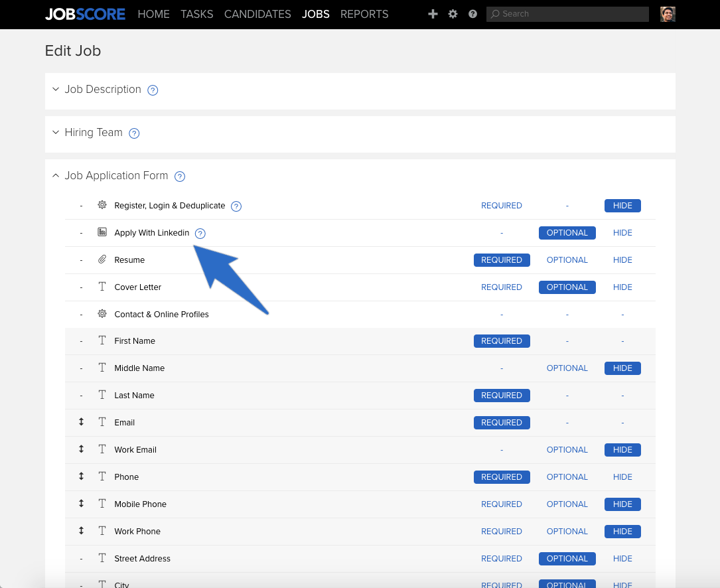
Task: Click the reorder handle for Email row
Action: tap(81, 421)
